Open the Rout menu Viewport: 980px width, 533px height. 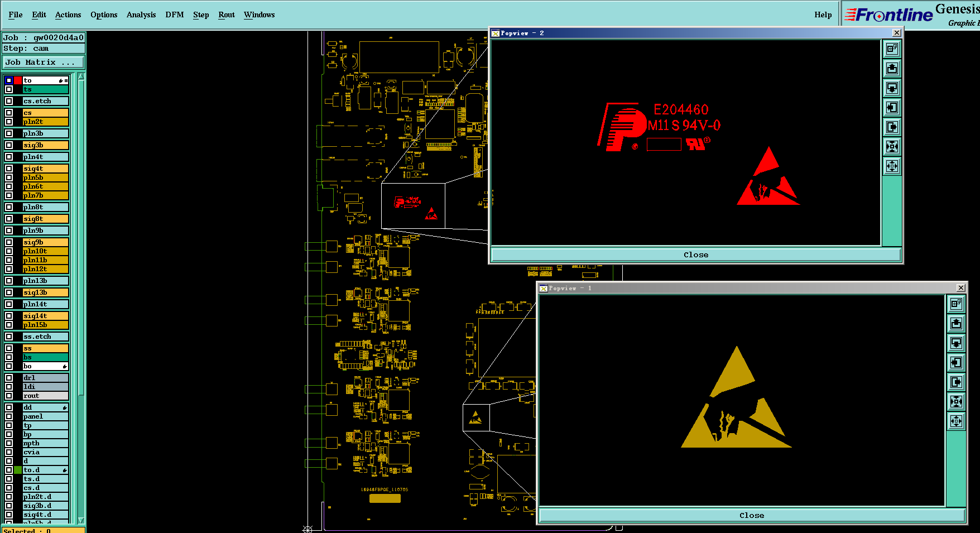tap(227, 15)
